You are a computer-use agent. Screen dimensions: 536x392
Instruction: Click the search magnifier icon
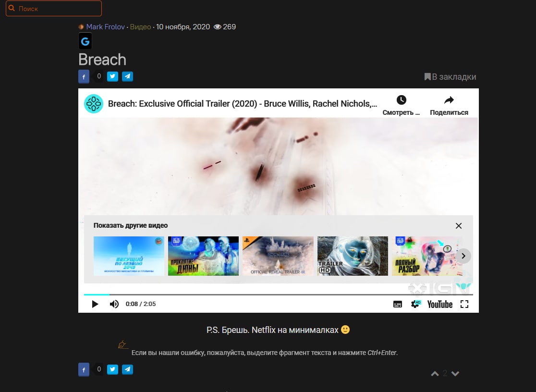[12, 8]
